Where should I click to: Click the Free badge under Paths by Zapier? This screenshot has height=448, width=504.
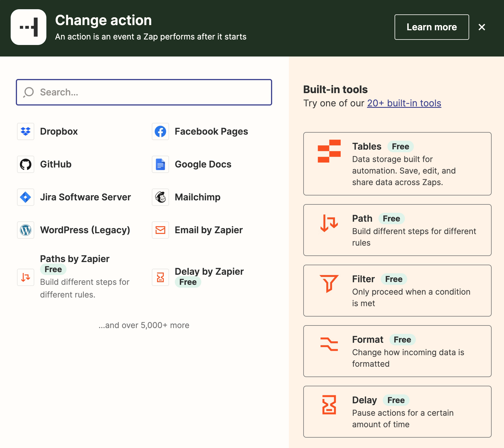(53, 269)
